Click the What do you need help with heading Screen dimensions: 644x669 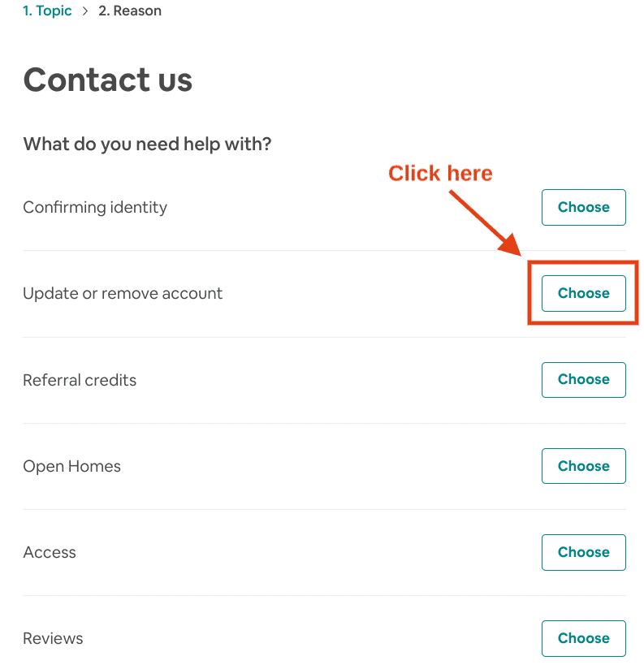[147, 144]
